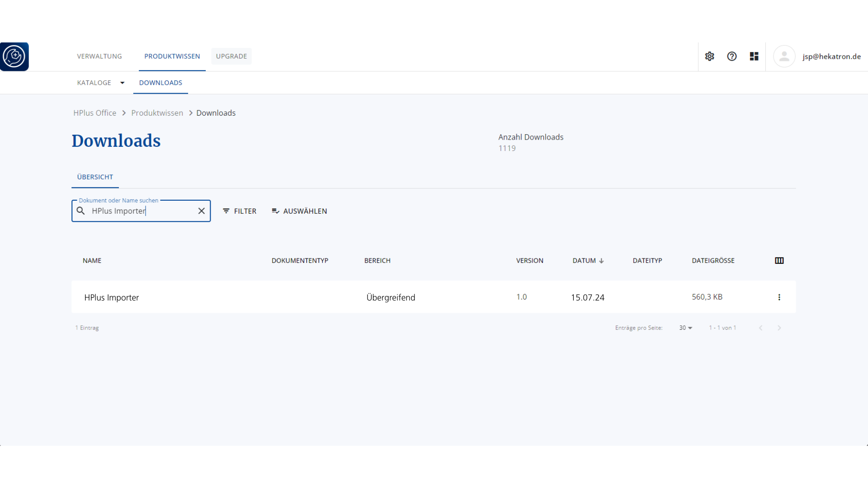Sort by the Dokumententyp column header
Viewport: 868px width, 488px height.
300,261
